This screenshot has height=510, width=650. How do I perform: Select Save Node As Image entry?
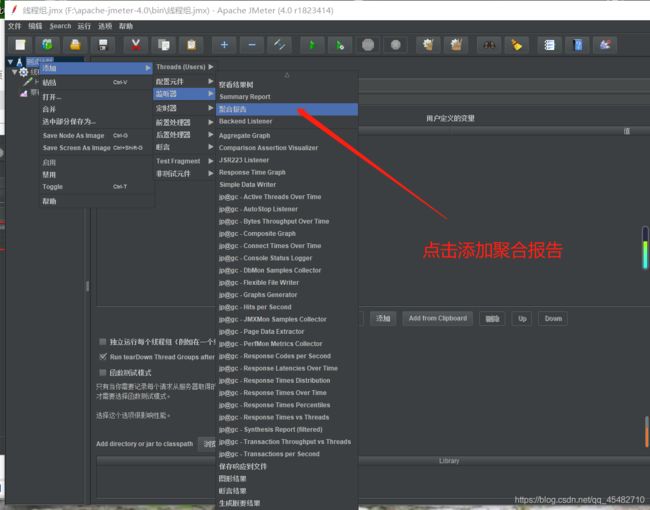click(x=96, y=136)
